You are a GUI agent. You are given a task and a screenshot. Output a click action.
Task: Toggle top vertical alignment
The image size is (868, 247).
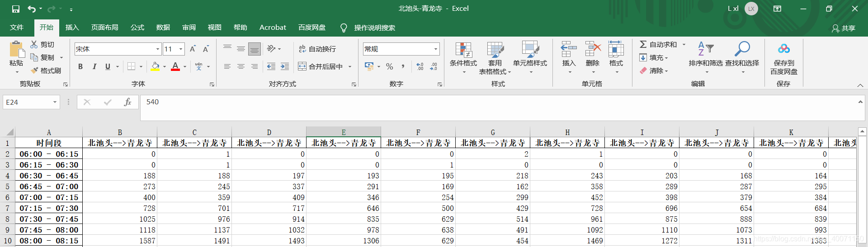(x=227, y=49)
